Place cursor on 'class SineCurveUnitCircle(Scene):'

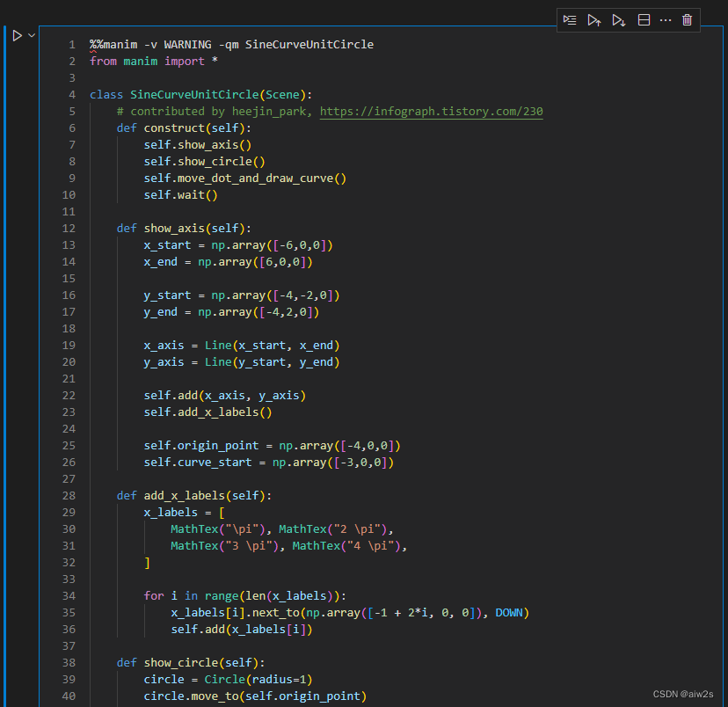[201, 95]
